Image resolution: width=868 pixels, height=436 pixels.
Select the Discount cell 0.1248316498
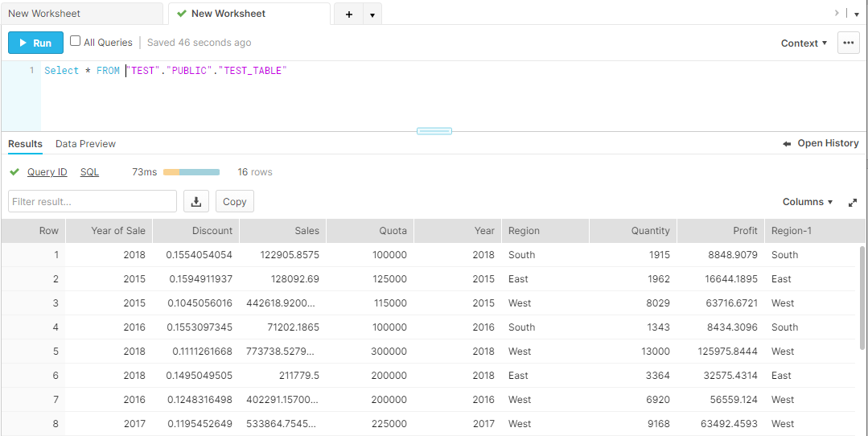(x=196, y=400)
